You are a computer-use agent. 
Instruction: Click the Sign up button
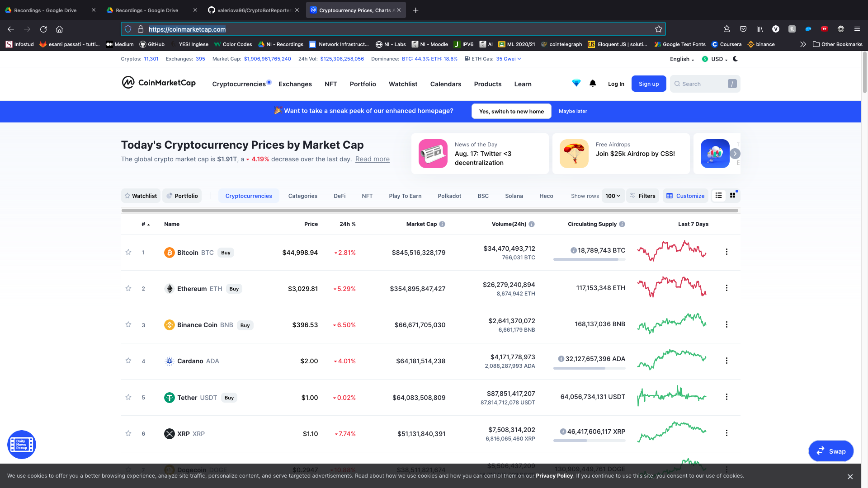click(x=649, y=84)
